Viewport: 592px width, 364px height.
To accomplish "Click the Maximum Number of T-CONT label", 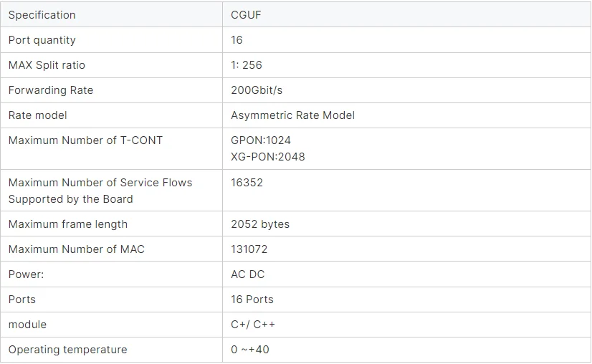I will coord(85,140).
